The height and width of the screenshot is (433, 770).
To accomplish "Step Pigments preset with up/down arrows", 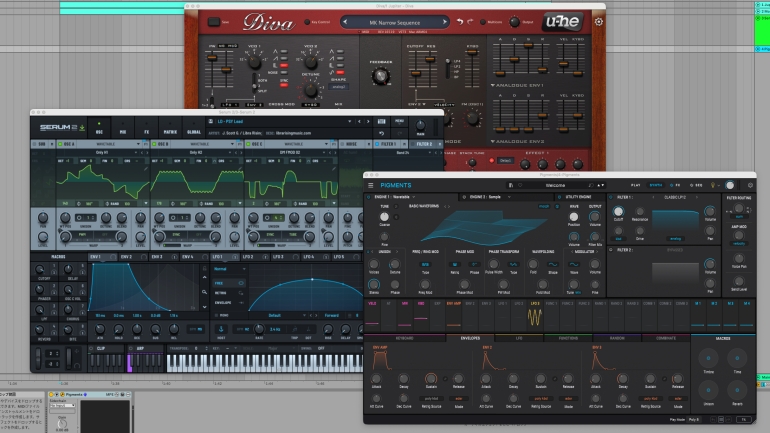I will [x=601, y=185].
